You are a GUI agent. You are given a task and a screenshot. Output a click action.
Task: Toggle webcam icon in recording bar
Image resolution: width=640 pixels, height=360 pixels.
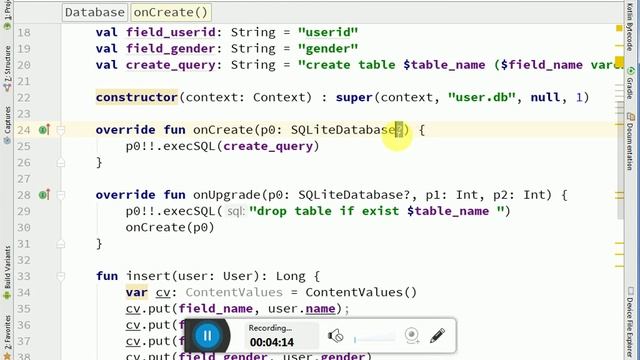pos(412,336)
